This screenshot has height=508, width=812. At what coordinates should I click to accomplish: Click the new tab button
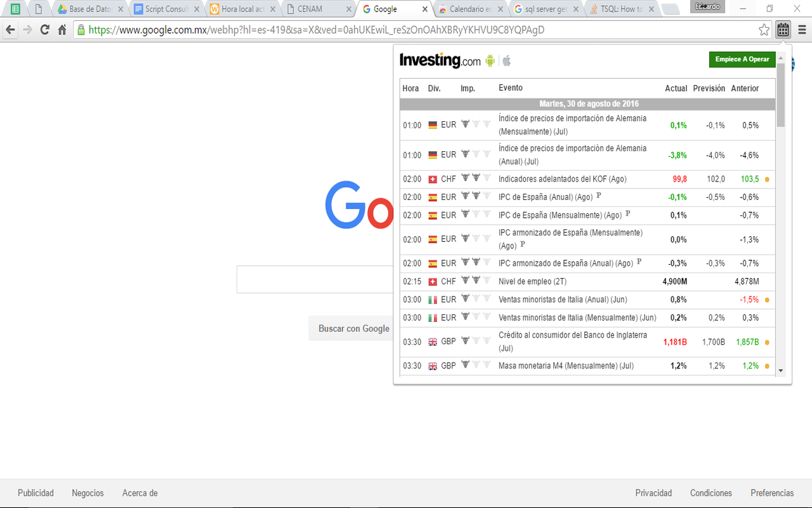[670, 9]
